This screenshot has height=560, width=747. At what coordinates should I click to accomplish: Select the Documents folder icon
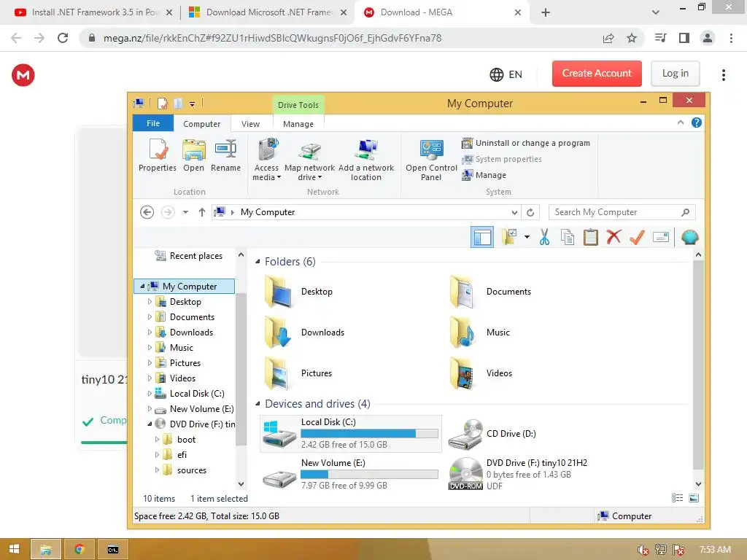(463, 292)
